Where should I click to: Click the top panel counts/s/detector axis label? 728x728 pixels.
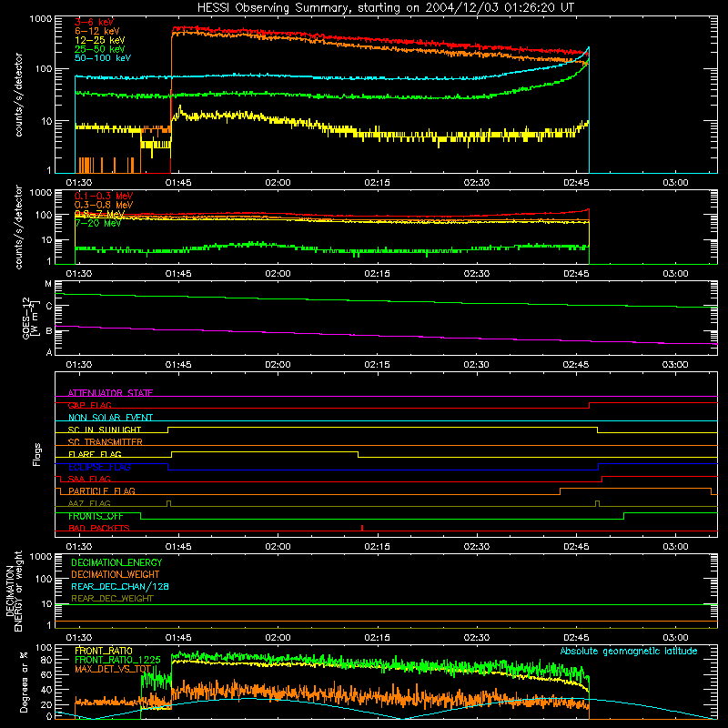point(18,95)
